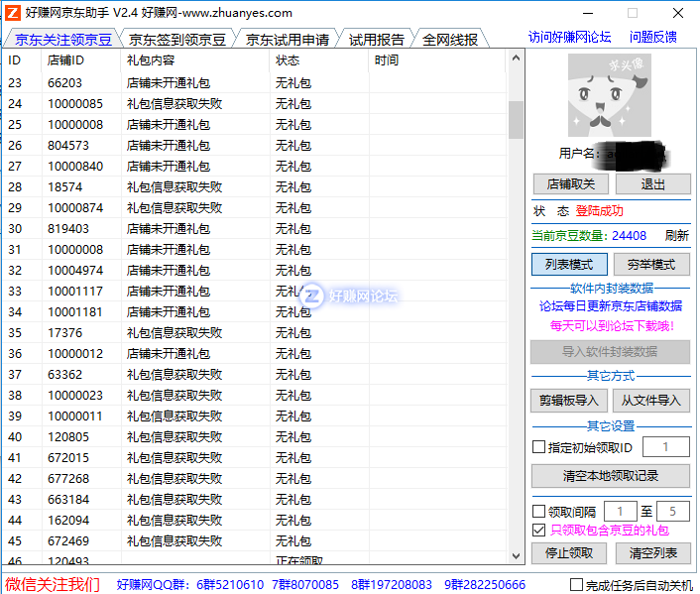Screen dimensions: 700x594
Task: Select row with shop ID 10001181
Action: tap(255, 311)
